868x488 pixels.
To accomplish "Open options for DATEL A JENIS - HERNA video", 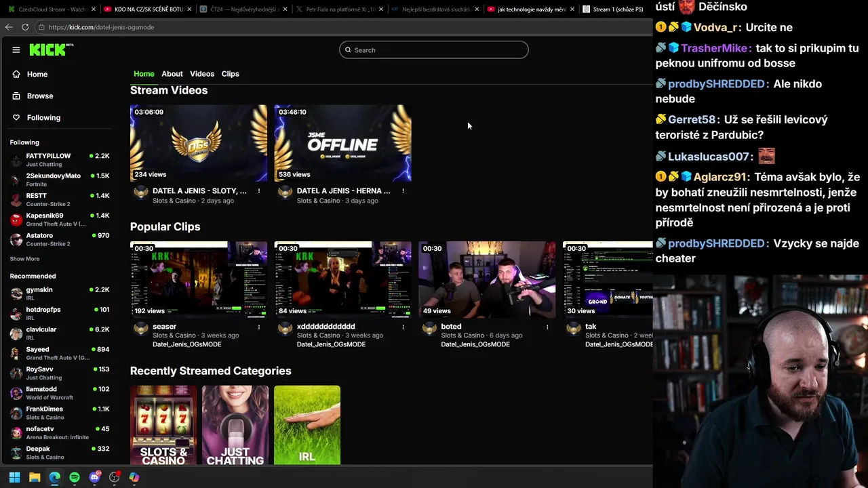I will pyautogui.click(x=403, y=191).
